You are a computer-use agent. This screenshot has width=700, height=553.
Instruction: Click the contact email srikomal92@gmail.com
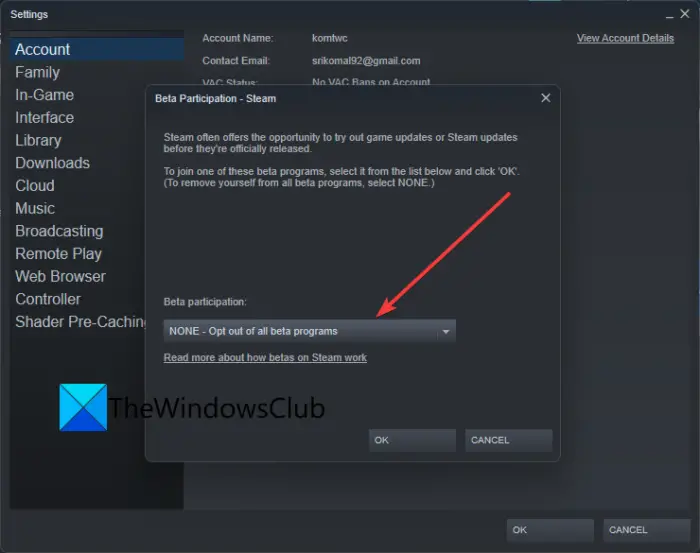click(x=366, y=61)
